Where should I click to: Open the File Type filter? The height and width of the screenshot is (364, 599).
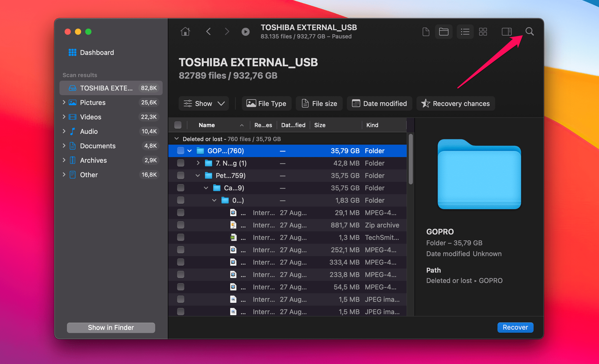(266, 103)
